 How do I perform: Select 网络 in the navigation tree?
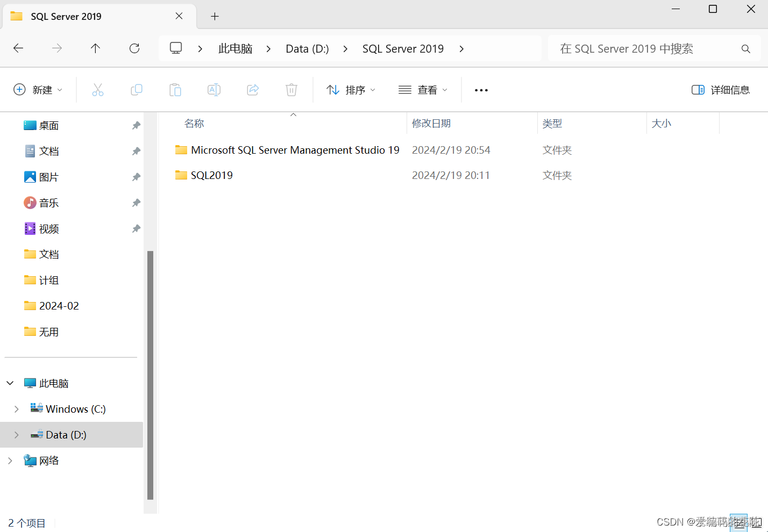click(x=49, y=461)
